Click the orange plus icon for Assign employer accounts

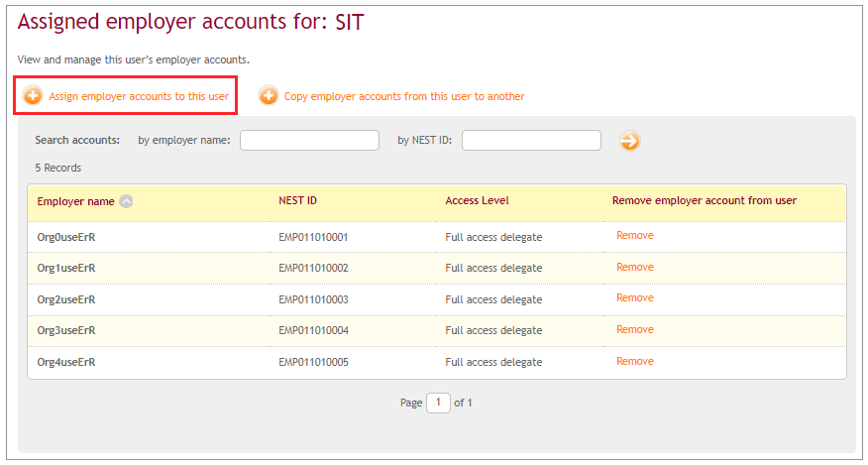33,96
